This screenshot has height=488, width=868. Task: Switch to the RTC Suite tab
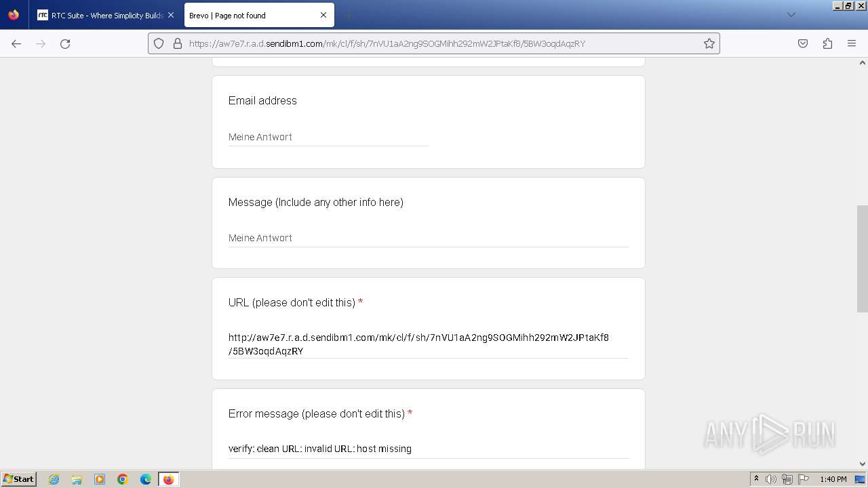click(106, 15)
